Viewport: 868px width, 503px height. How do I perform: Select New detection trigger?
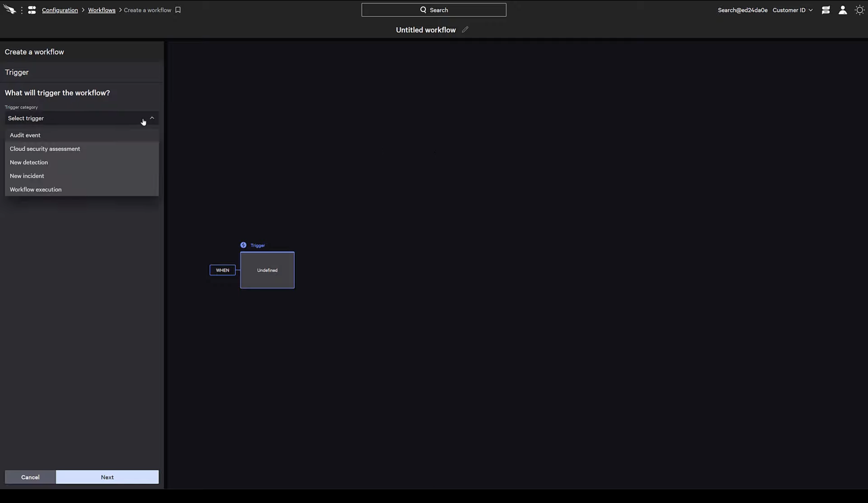29,162
